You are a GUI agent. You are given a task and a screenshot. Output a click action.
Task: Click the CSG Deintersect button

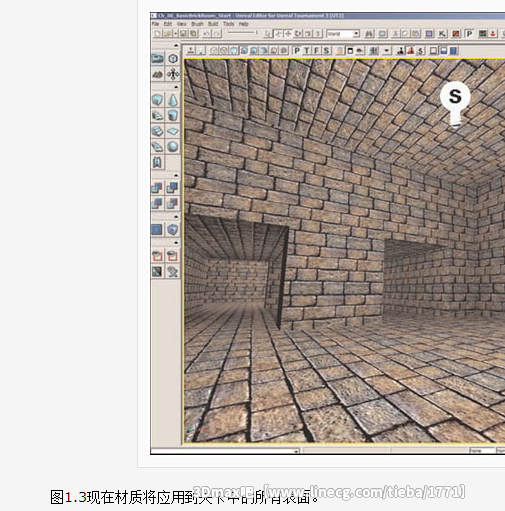[173, 203]
